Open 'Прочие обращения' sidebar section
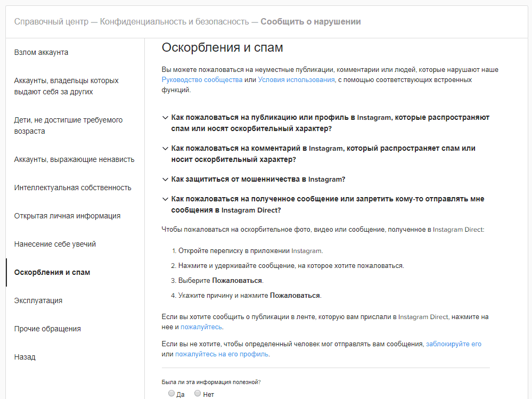 tap(47, 329)
